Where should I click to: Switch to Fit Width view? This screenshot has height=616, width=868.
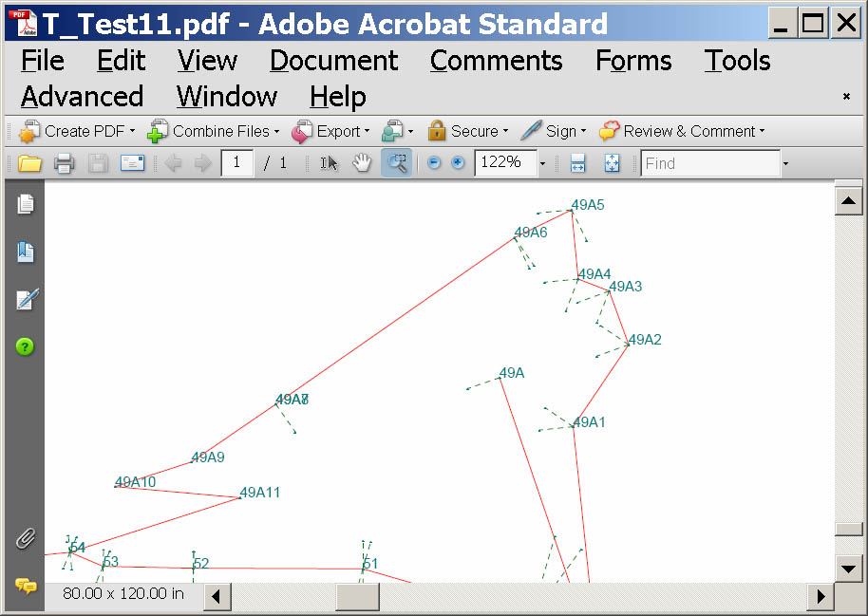click(x=577, y=163)
